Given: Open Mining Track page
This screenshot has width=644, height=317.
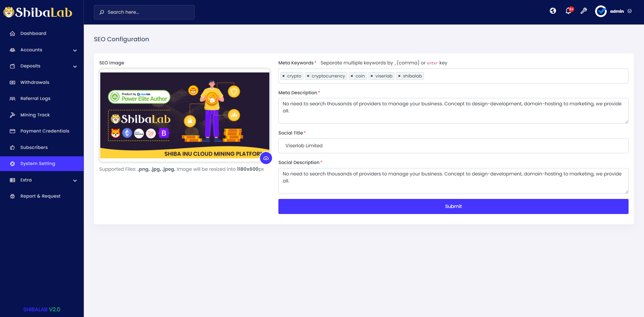Looking at the screenshot, I should coord(42,115).
